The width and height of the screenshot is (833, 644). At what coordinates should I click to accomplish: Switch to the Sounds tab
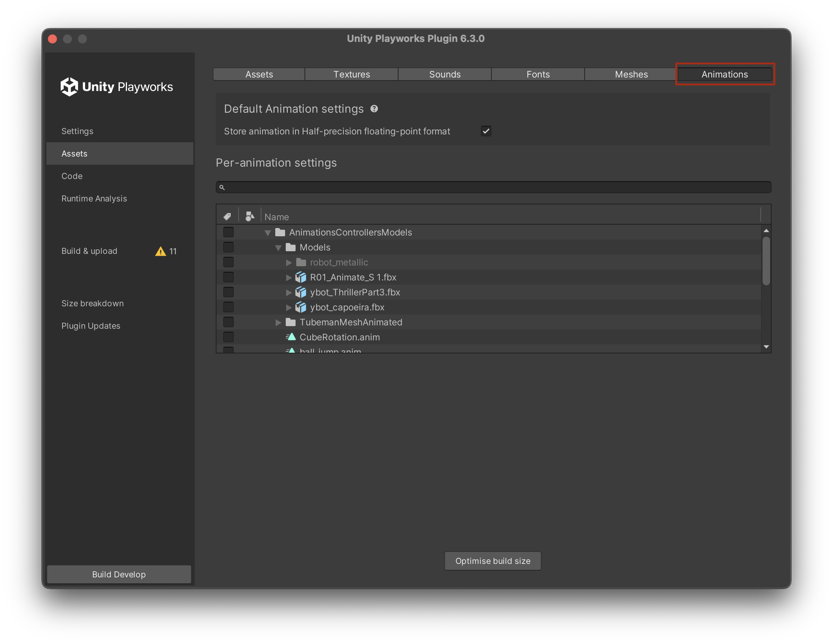tap(445, 75)
